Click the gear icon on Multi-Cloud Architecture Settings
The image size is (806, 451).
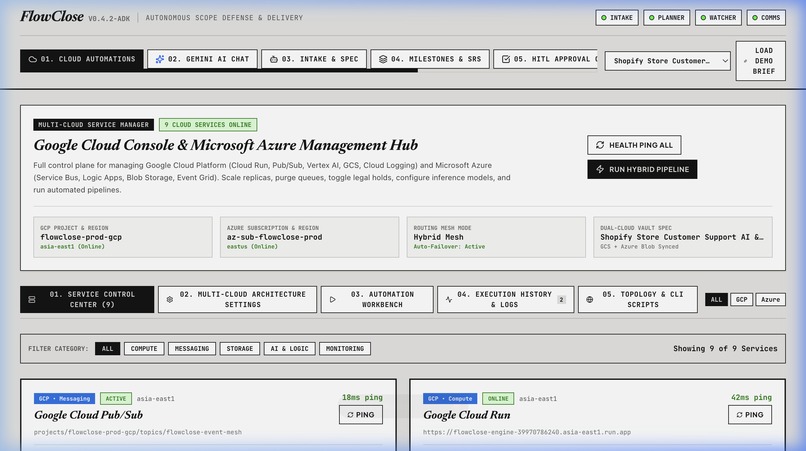click(170, 299)
